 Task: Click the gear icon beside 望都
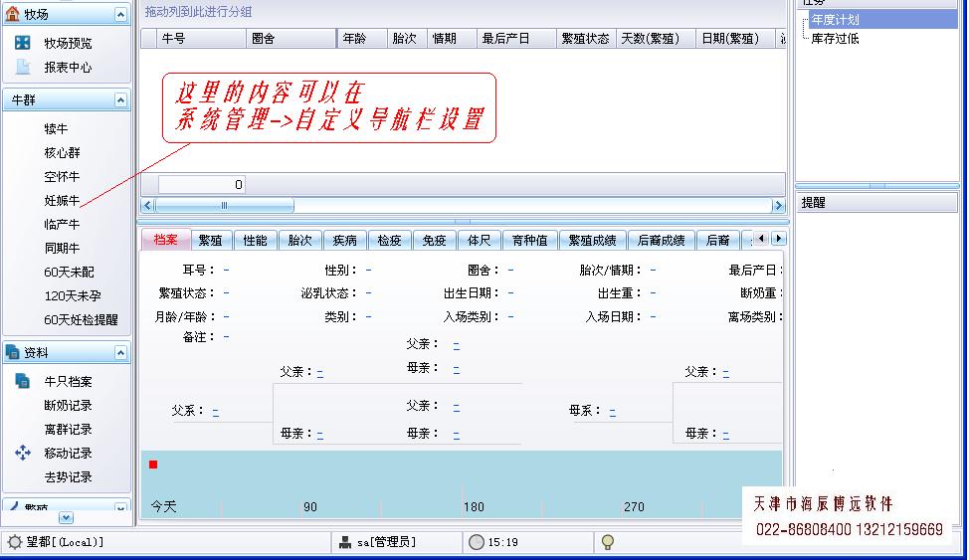pos(14,542)
